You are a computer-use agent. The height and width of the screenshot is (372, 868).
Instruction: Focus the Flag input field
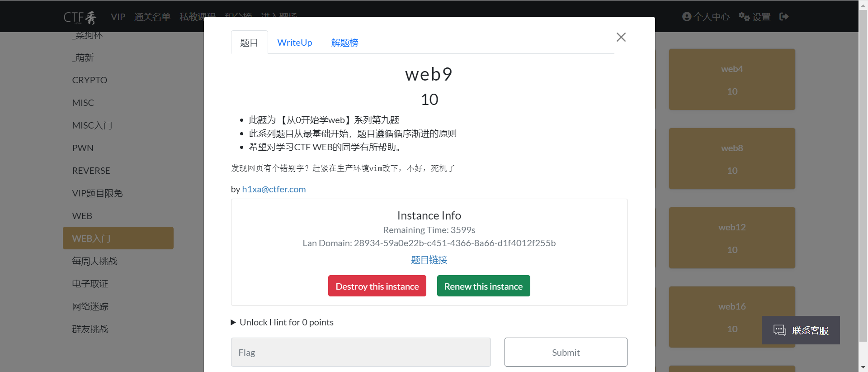point(361,352)
